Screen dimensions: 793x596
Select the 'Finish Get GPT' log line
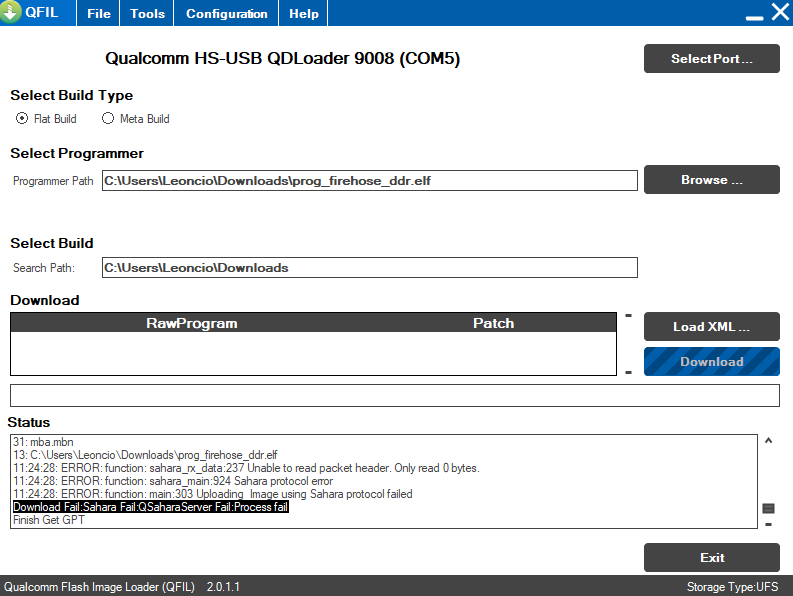(x=49, y=520)
